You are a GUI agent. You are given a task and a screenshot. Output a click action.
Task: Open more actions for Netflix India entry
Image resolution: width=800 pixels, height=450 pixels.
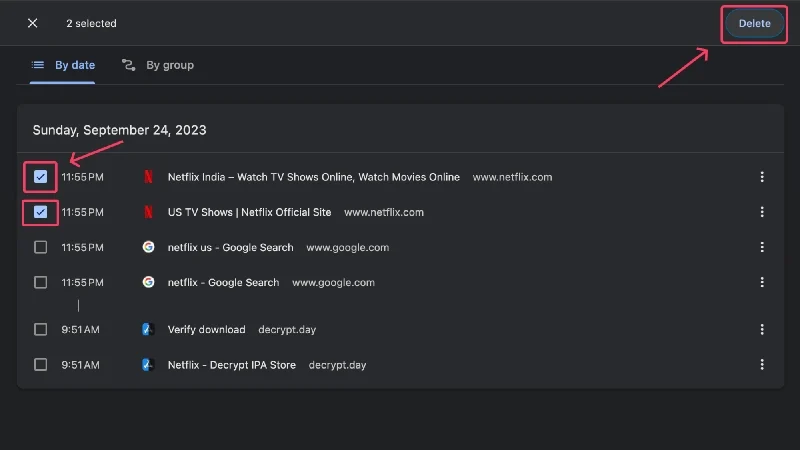(x=762, y=177)
